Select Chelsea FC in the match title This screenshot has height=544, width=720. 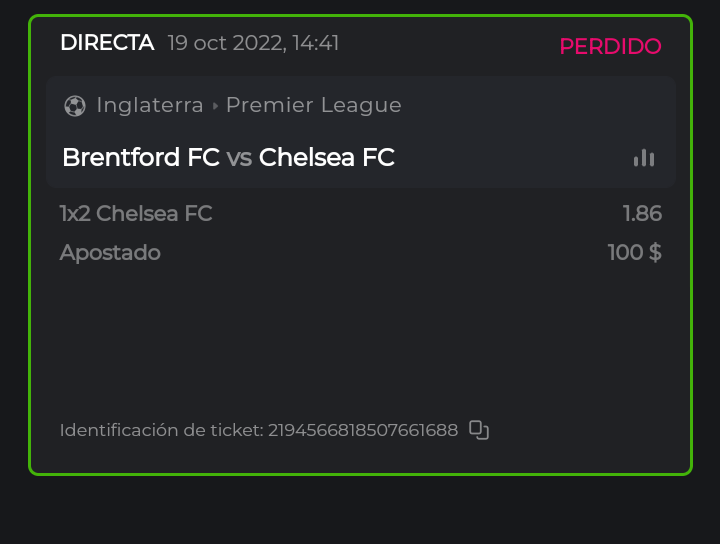click(x=327, y=158)
